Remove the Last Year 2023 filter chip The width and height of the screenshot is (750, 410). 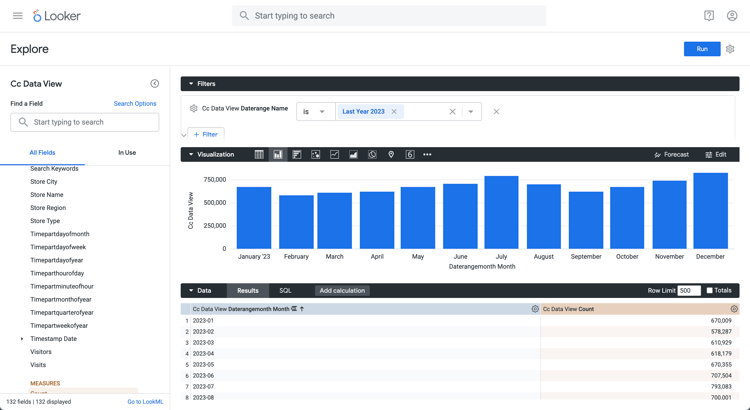coord(394,111)
